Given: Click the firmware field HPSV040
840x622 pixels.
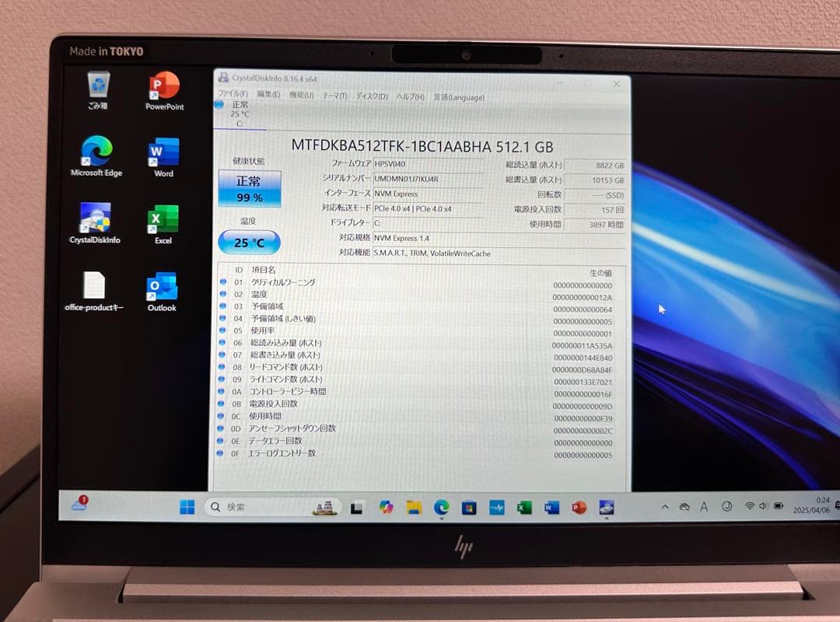Looking at the screenshot, I should pyautogui.click(x=428, y=164).
